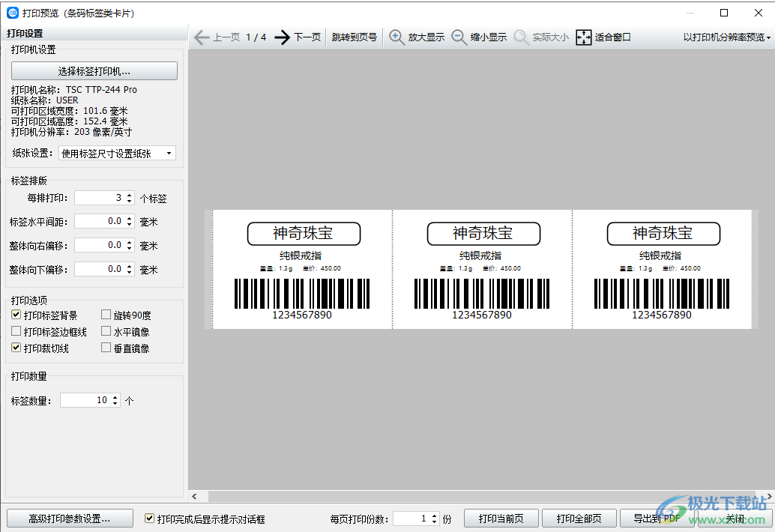The width and height of the screenshot is (775, 532).
Task: Toggle 打印裁切线 checkbox
Action: click(x=16, y=348)
